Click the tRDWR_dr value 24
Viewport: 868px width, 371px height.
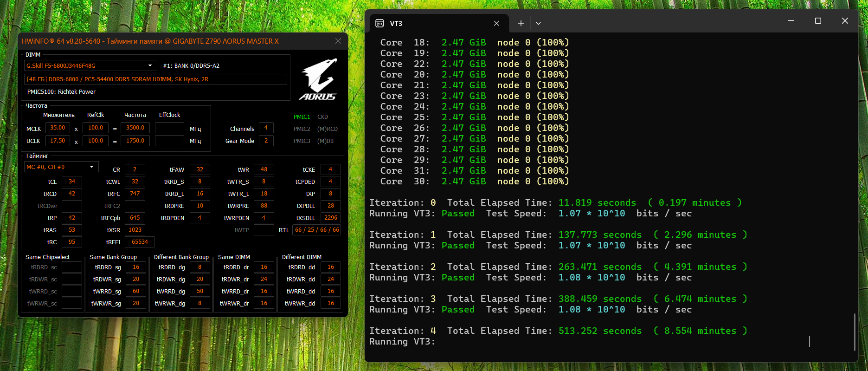(264, 279)
